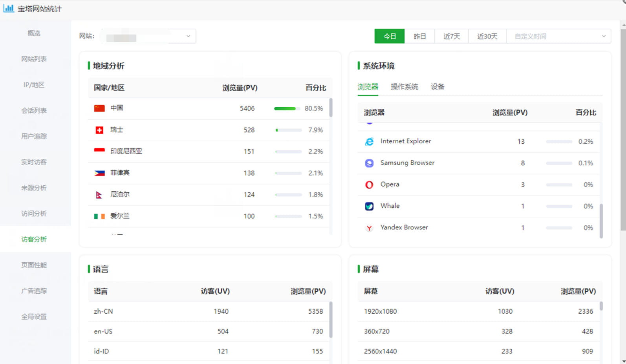
Task: Click the 360x720 screen row
Action: [478, 331]
